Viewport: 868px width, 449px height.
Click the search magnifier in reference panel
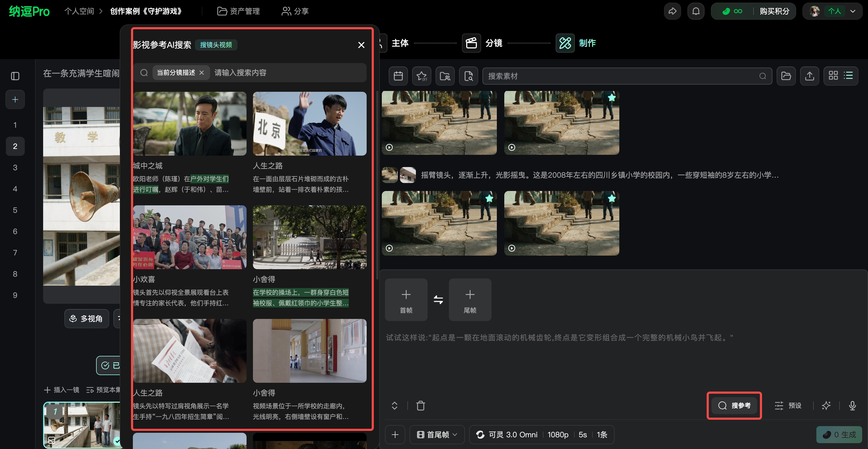coord(144,72)
